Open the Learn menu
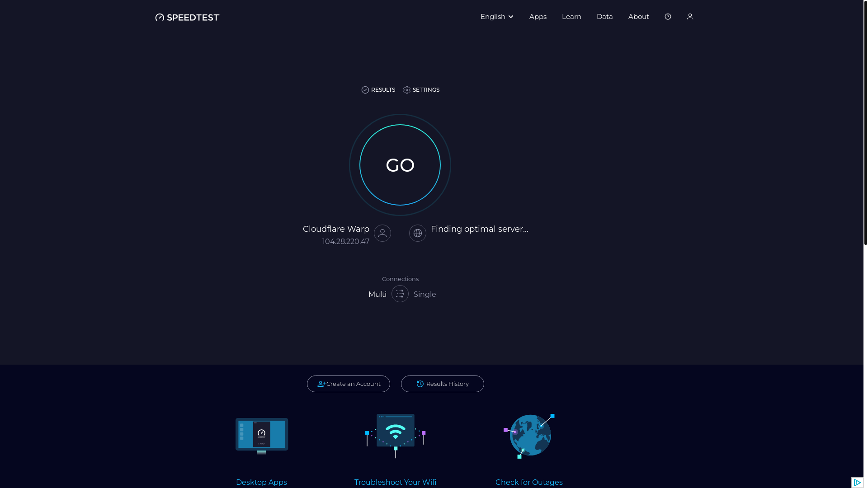 point(571,17)
